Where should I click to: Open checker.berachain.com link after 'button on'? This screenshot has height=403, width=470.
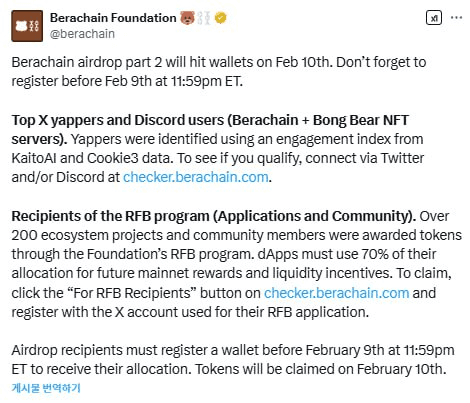click(x=337, y=293)
